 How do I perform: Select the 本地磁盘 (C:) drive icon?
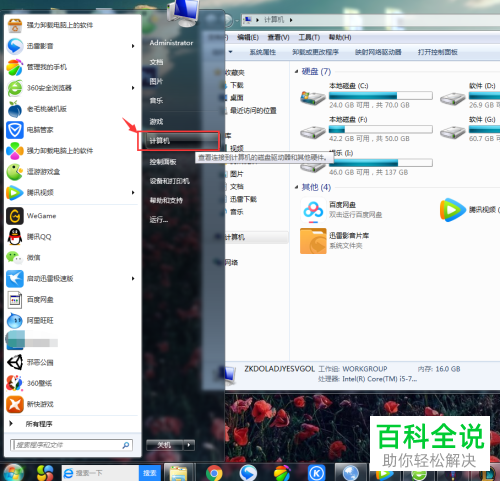click(x=313, y=98)
